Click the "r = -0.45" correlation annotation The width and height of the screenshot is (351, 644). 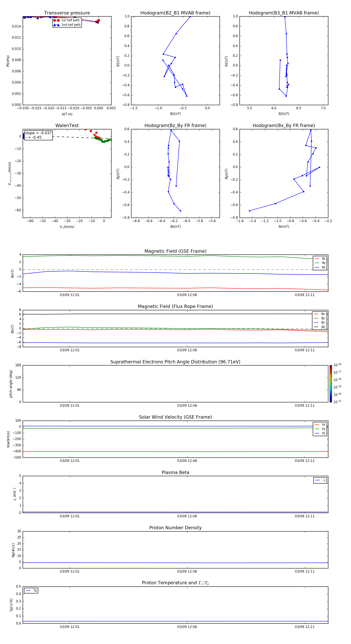[x=33, y=137]
